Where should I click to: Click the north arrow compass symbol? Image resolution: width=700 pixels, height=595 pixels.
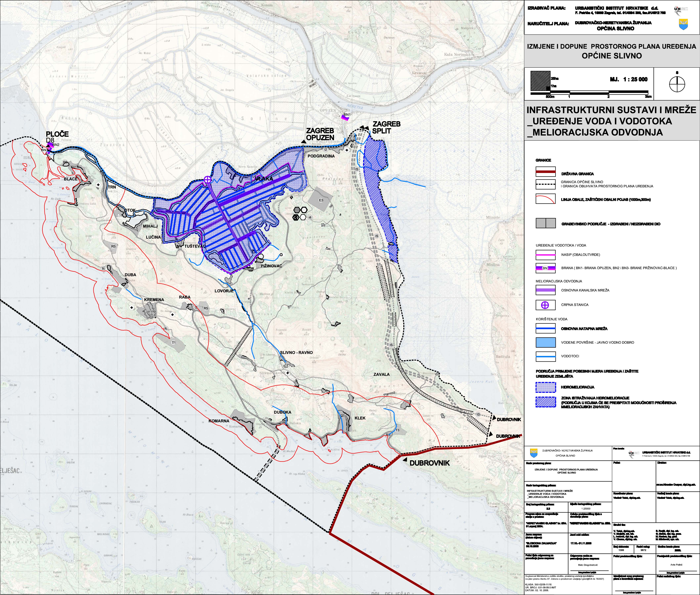[677, 84]
